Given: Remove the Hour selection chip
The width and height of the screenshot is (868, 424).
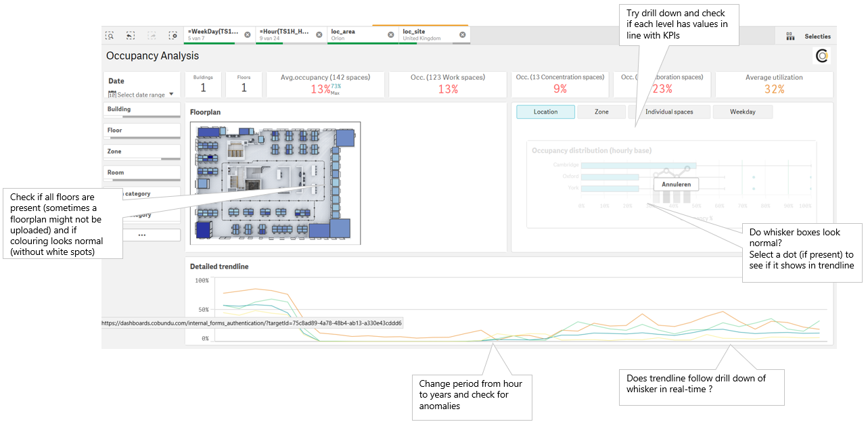Looking at the screenshot, I should pyautogui.click(x=319, y=34).
